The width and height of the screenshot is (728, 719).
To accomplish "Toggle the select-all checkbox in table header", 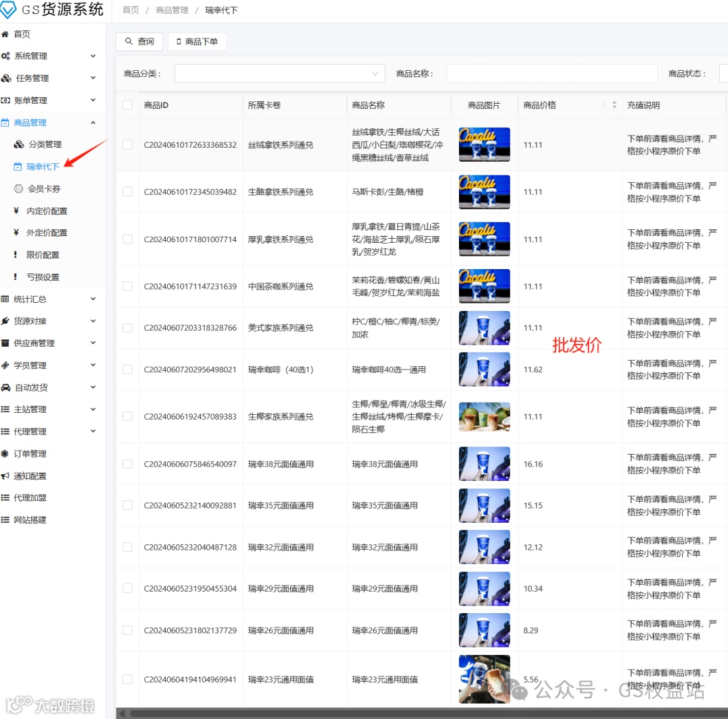I will tap(127, 105).
